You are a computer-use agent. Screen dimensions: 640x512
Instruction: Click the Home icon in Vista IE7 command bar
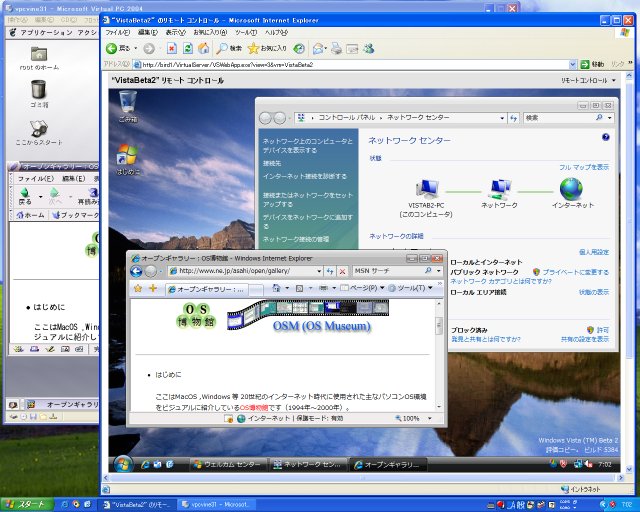pos(276,288)
